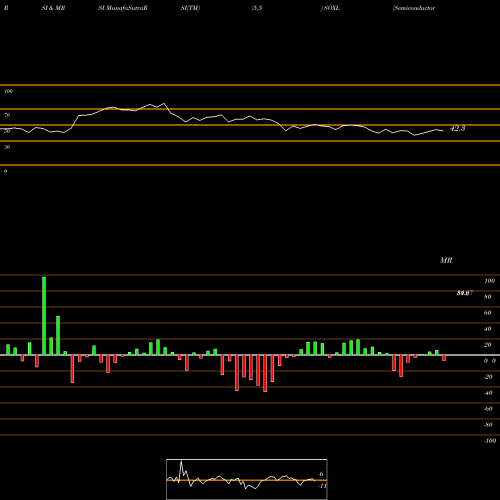This screenshot has height=500, width=500.
Task: Click the RSI axis label 50
Action: pyautogui.click(x=7, y=131)
